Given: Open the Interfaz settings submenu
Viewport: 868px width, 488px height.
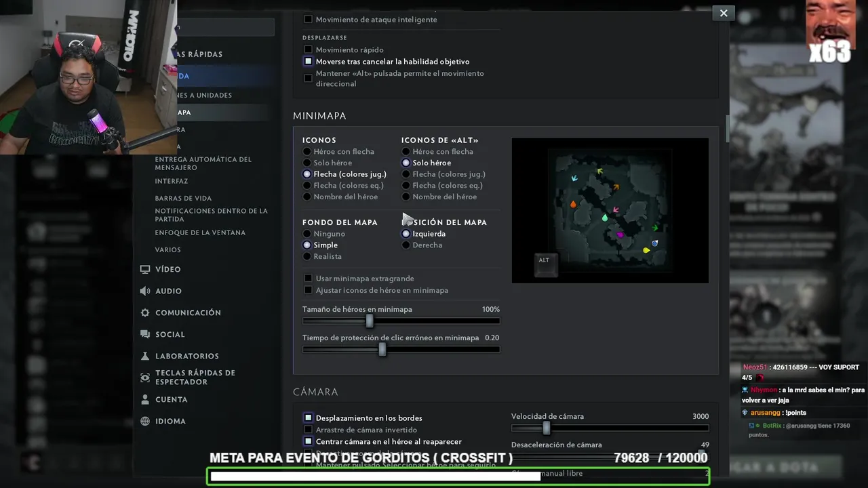Looking at the screenshot, I should point(172,181).
